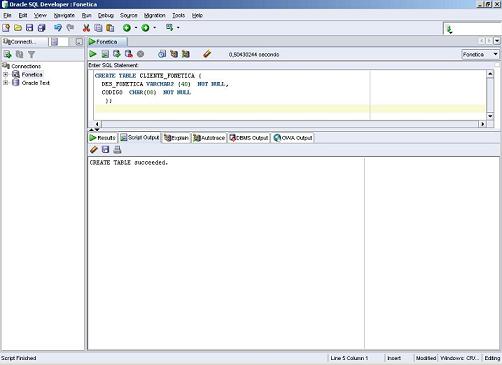Open the View menu
502x365 pixels.
tap(40, 15)
